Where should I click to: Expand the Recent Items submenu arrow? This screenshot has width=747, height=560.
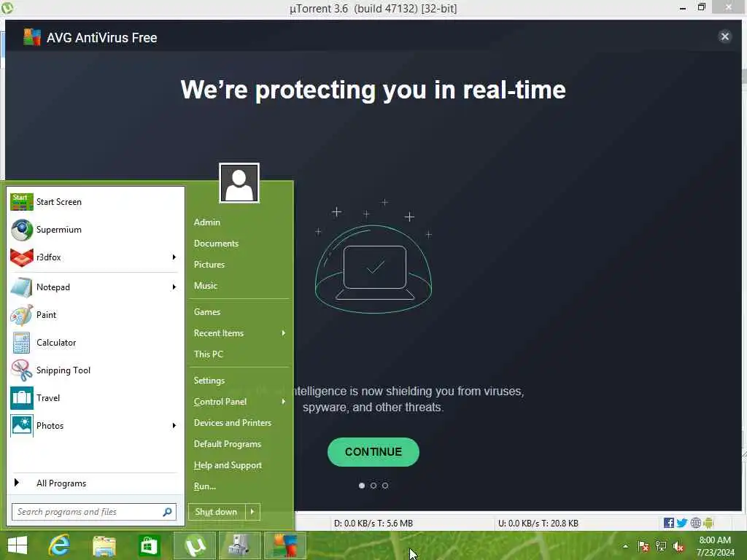tap(284, 332)
